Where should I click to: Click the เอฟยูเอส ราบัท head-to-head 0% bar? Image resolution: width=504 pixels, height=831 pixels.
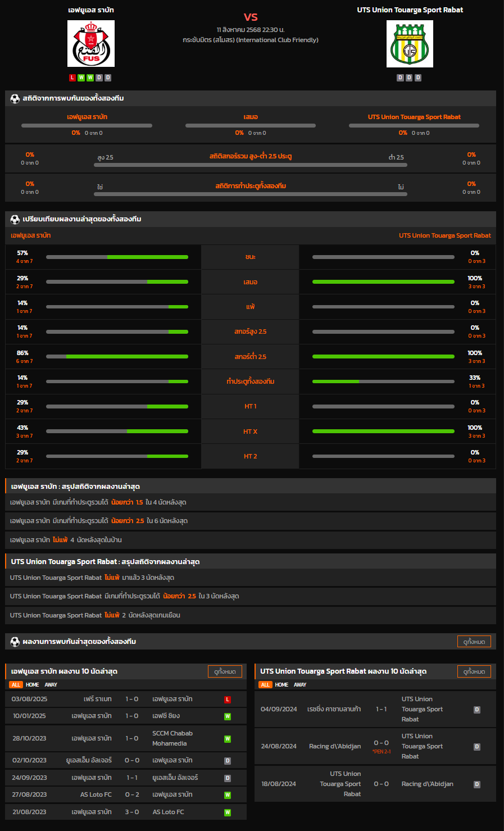click(87, 126)
